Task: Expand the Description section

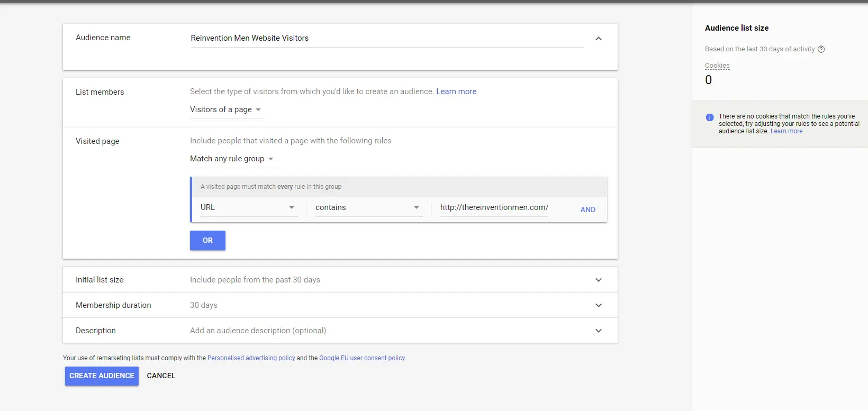Action: 598,331
